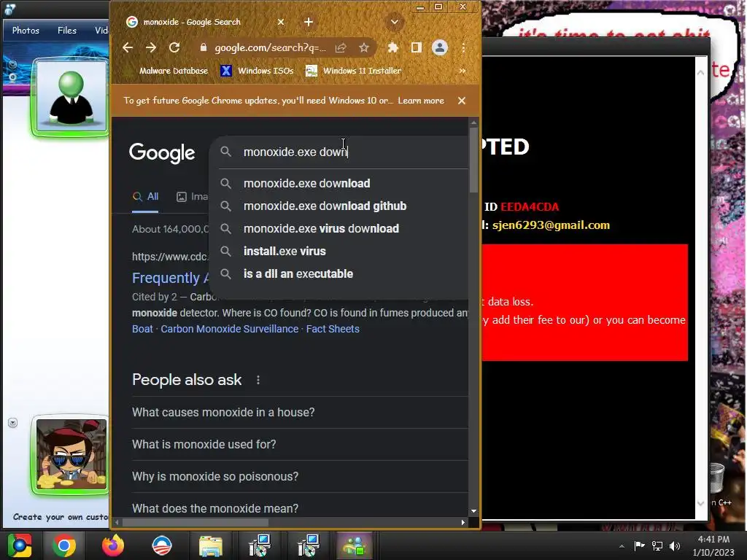Open People also ask options dots
Screen dimensions: 747x560
pos(258,380)
